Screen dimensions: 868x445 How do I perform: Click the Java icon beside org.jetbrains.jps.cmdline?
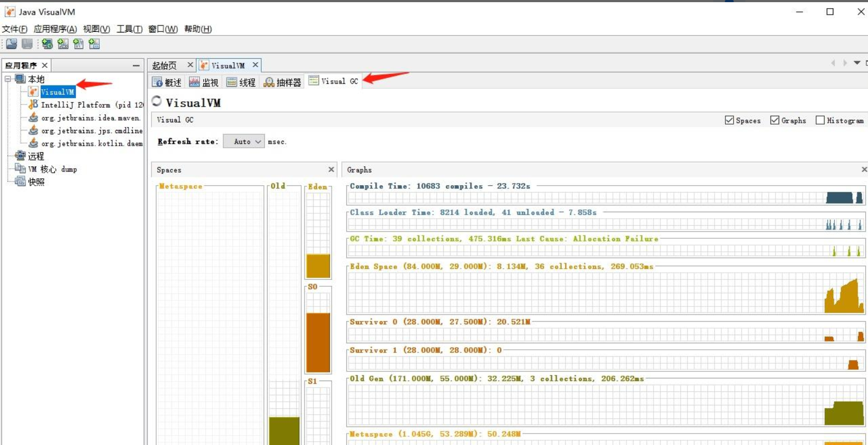[x=34, y=130]
